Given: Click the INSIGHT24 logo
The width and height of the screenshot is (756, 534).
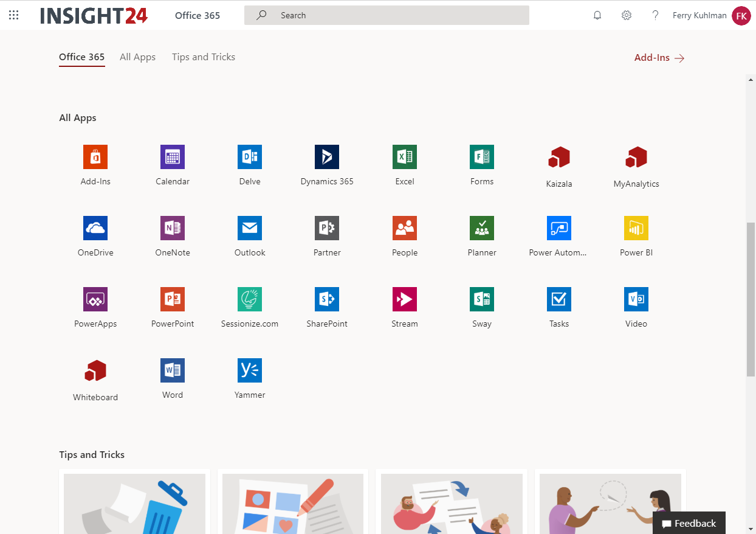Looking at the screenshot, I should 94,16.
